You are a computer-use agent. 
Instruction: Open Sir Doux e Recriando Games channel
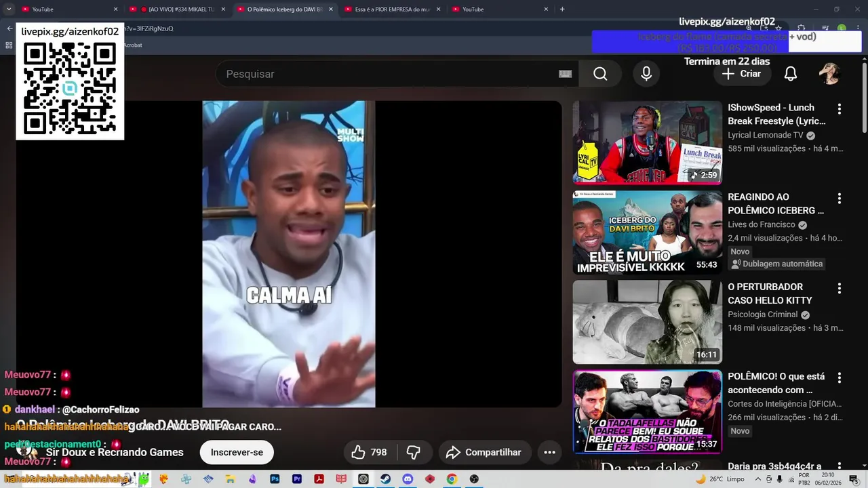coord(115,452)
